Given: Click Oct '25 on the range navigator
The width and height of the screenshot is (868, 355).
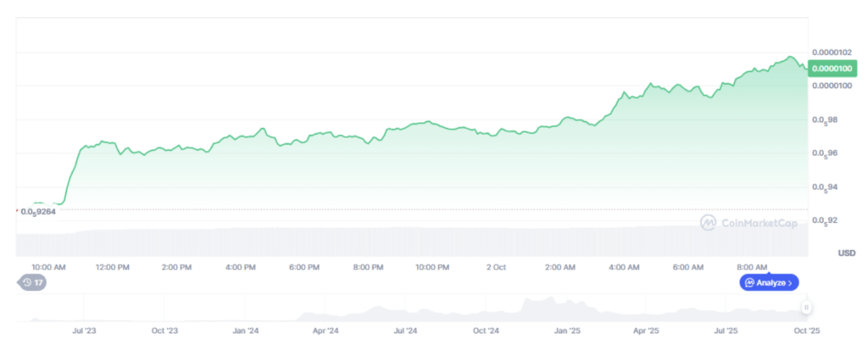Looking at the screenshot, I should click(x=808, y=330).
